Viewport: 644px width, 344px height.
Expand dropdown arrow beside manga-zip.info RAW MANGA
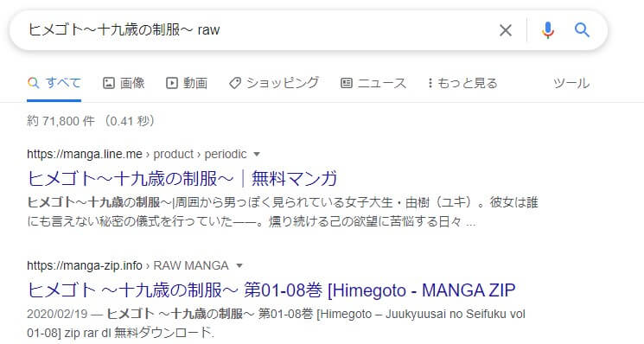click(x=239, y=266)
